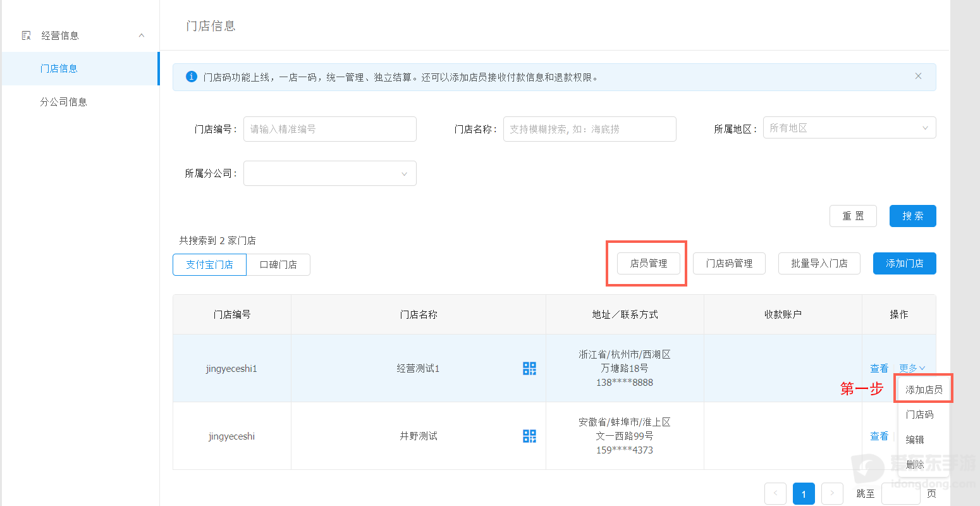Open 门店码管理

729,263
